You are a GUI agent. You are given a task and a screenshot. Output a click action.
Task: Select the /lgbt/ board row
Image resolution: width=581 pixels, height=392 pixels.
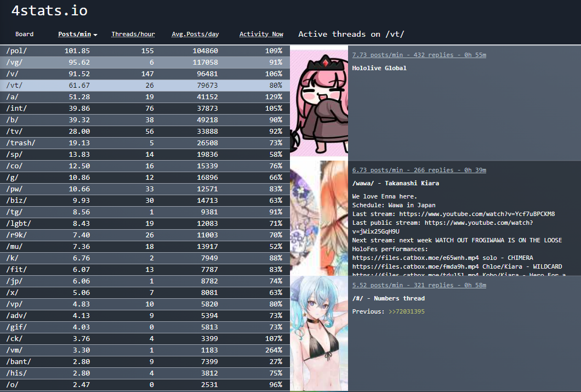(x=145, y=224)
